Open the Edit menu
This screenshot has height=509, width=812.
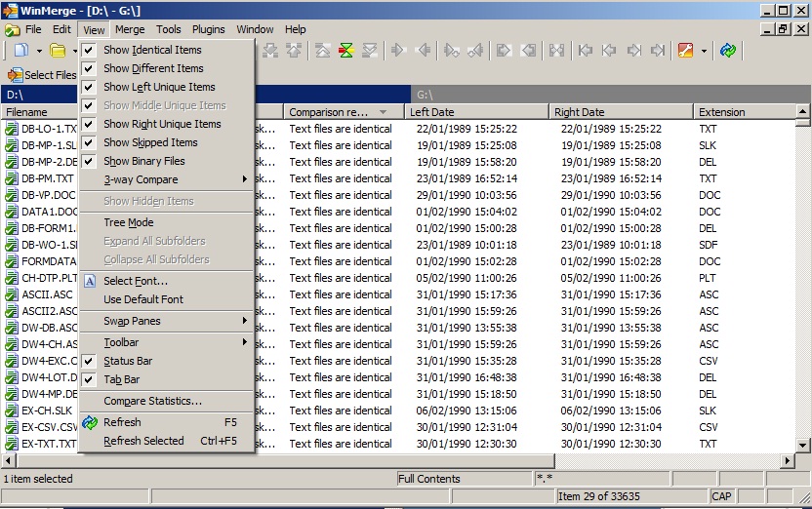(61, 29)
